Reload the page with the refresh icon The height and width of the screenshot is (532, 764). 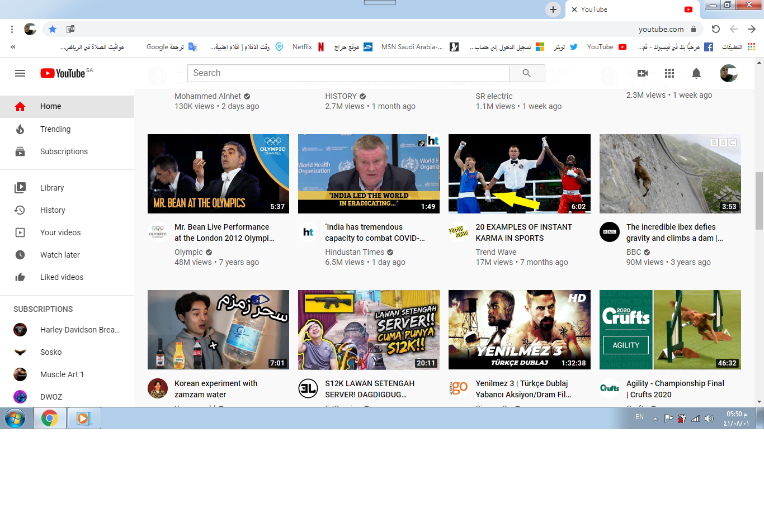pyautogui.click(x=715, y=29)
